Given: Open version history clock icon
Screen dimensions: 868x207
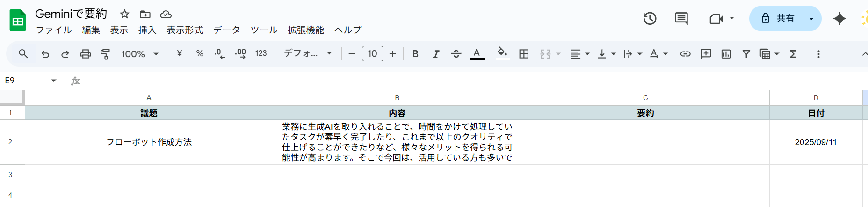Looking at the screenshot, I should click(650, 19).
